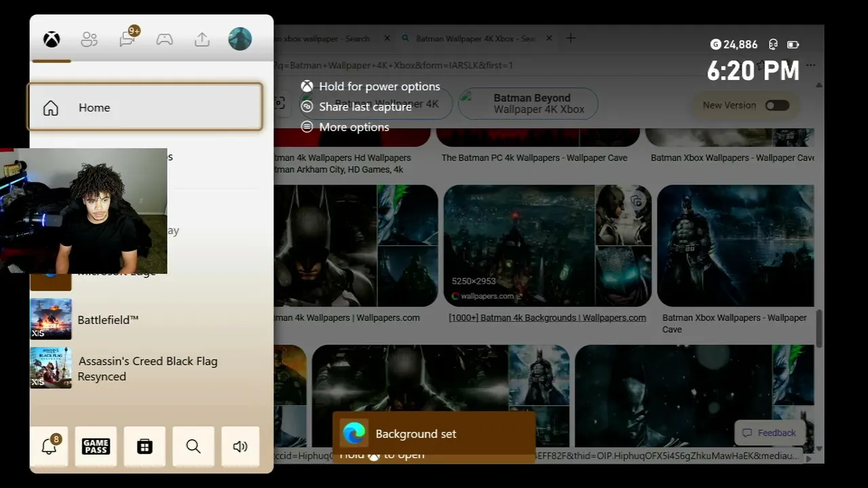The image size is (868, 488).
Task: Close the xbox wallpaper Search browser tab
Action: point(387,39)
